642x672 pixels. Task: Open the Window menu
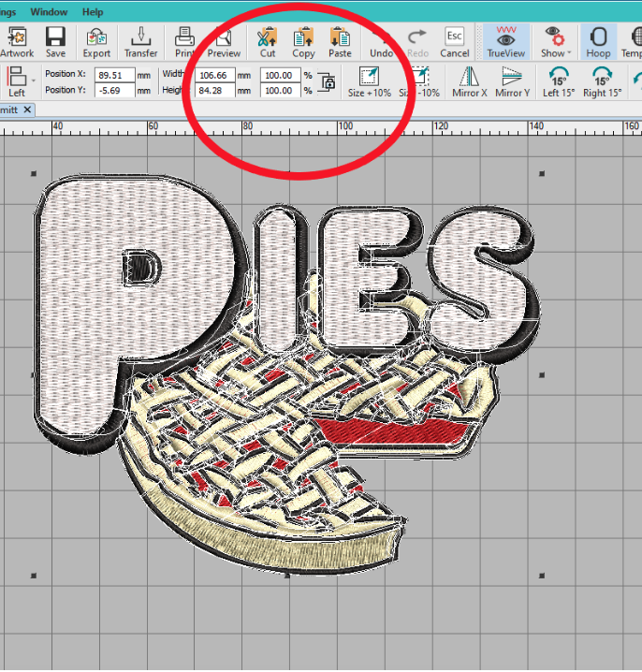(x=49, y=12)
